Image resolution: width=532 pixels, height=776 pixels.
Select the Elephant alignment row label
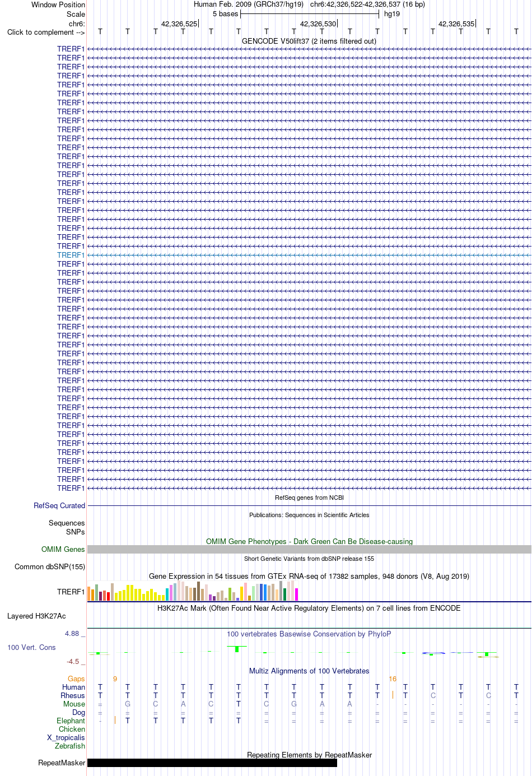tap(71, 721)
